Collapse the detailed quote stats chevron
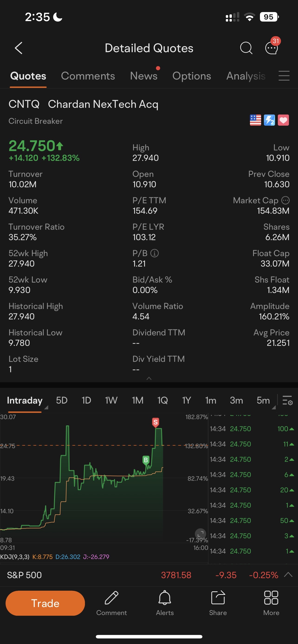Image resolution: width=298 pixels, height=644 pixels. click(149, 378)
